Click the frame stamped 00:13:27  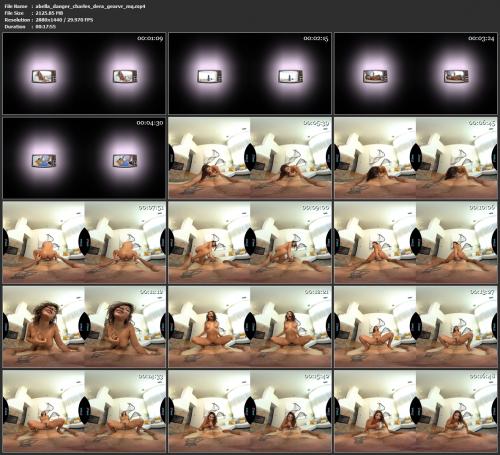point(416,327)
